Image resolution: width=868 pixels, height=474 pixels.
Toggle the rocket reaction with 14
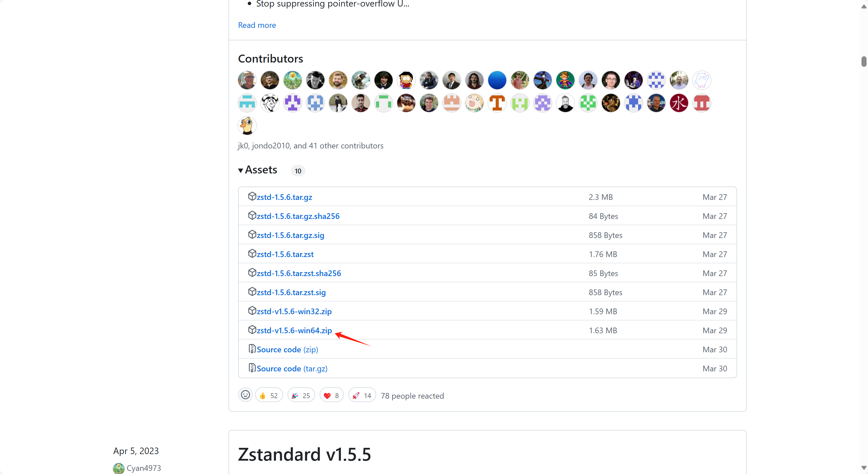[x=362, y=395]
